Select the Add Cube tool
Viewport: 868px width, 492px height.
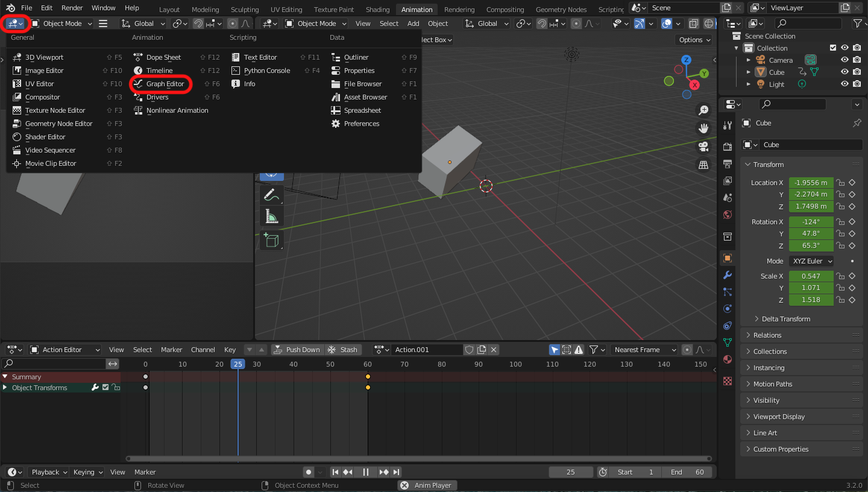coord(271,239)
